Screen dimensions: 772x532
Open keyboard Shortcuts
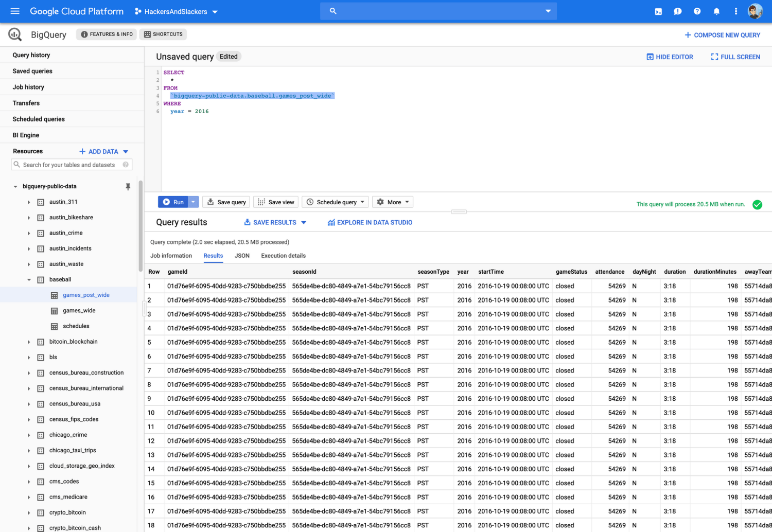coord(163,34)
